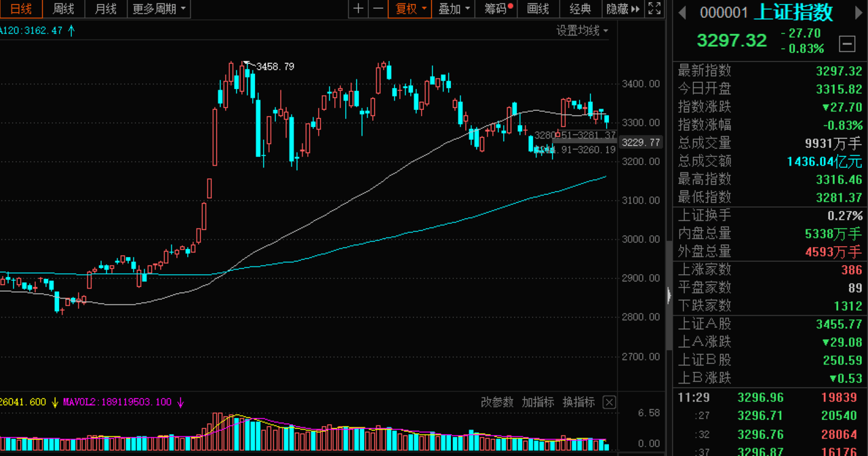The image size is (868, 456).
Task: Click the 外盘总量 value 4593万手
Action: click(x=833, y=252)
